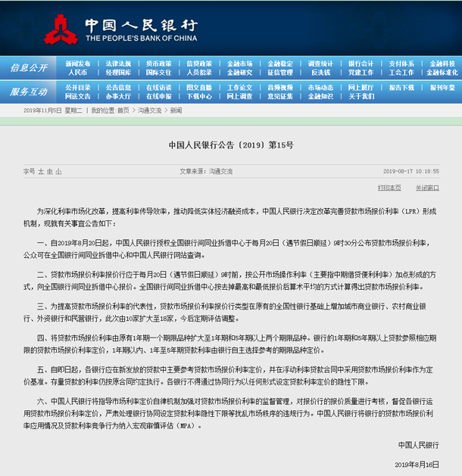Screen dimensions: 462x476
Task: Open 图文直播 page
Action: pyautogui.click(x=199, y=88)
